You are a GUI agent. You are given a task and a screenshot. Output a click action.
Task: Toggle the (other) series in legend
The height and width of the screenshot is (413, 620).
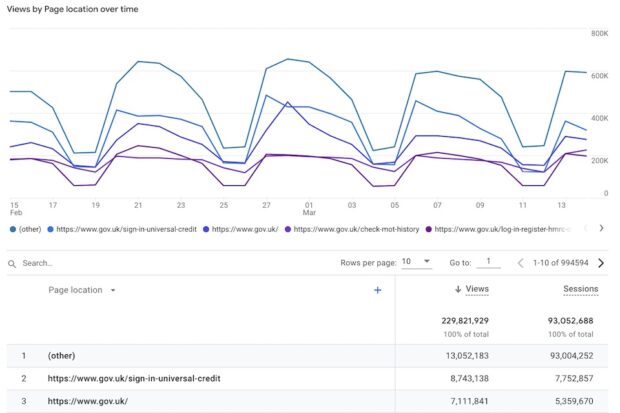[30, 228]
